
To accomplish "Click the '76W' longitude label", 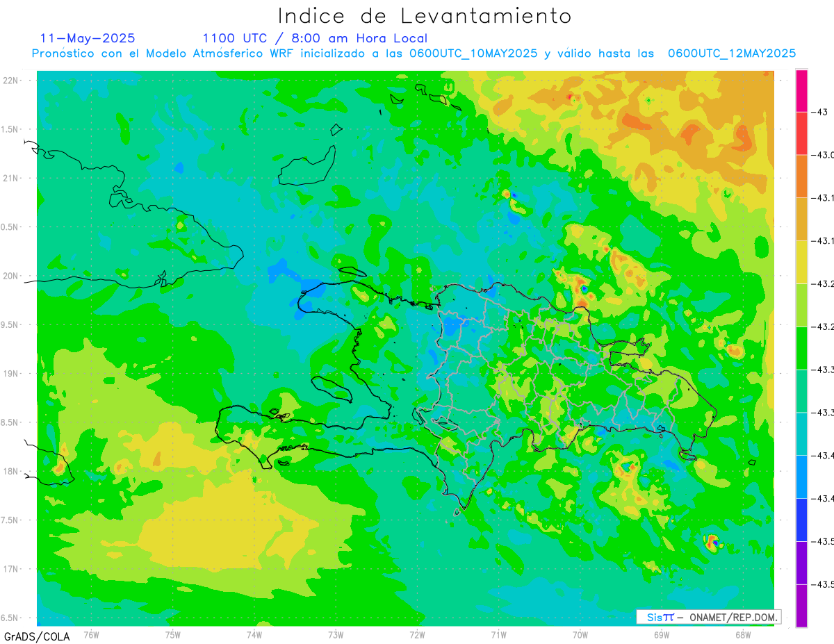I will tap(91, 634).
